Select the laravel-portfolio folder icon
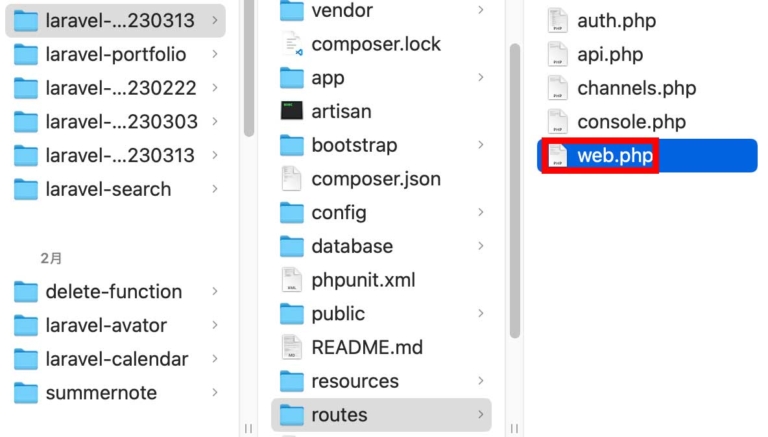The height and width of the screenshot is (437, 768). [x=26, y=55]
